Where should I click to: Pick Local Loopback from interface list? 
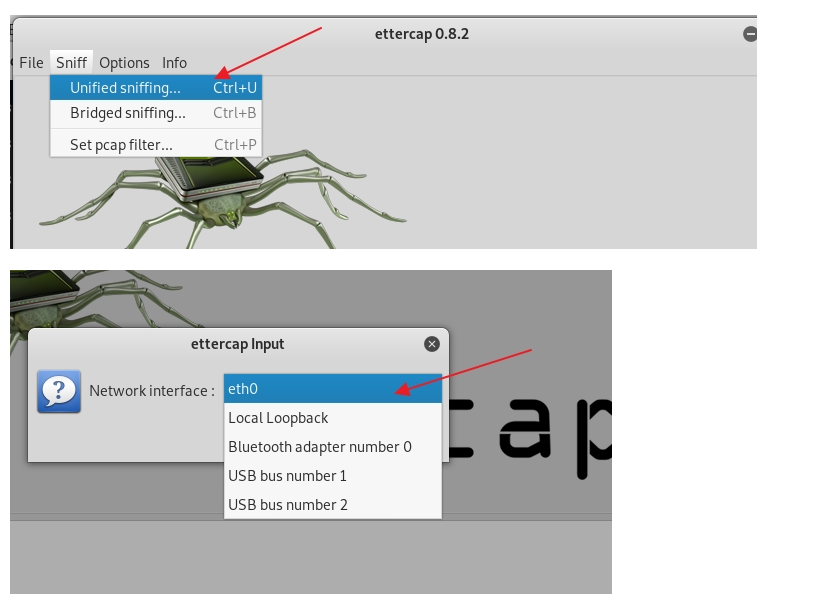point(332,418)
